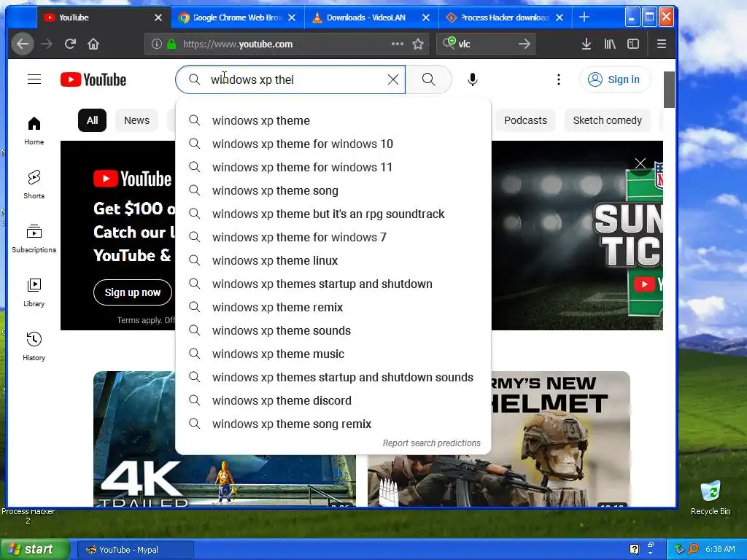The image size is (747, 560).
Task: Choose suggestion windows xp theme
Action: pos(333,120)
